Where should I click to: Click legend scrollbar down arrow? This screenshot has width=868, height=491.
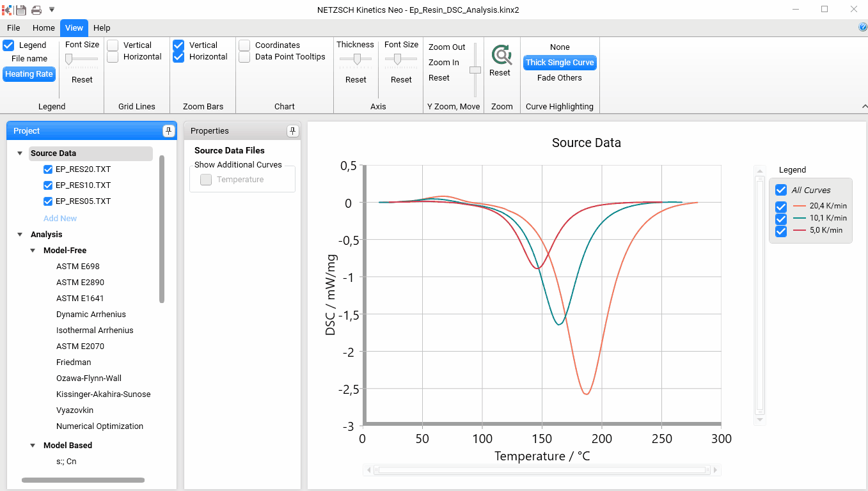(x=760, y=420)
